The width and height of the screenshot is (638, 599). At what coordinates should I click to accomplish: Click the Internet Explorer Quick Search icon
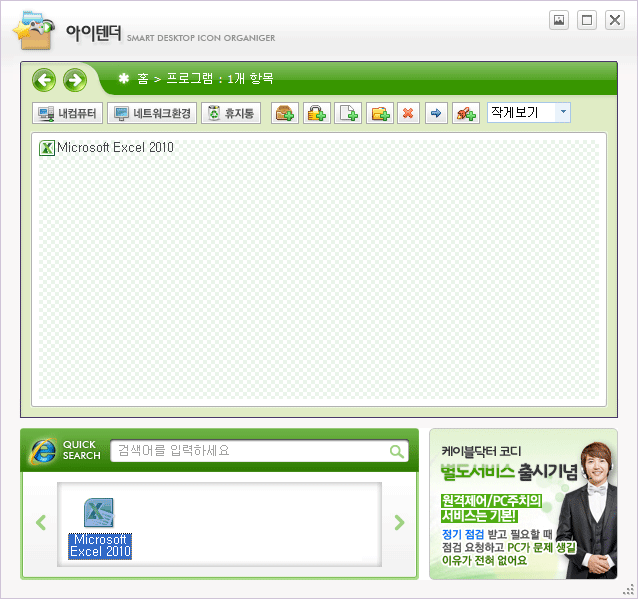coord(43,451)
